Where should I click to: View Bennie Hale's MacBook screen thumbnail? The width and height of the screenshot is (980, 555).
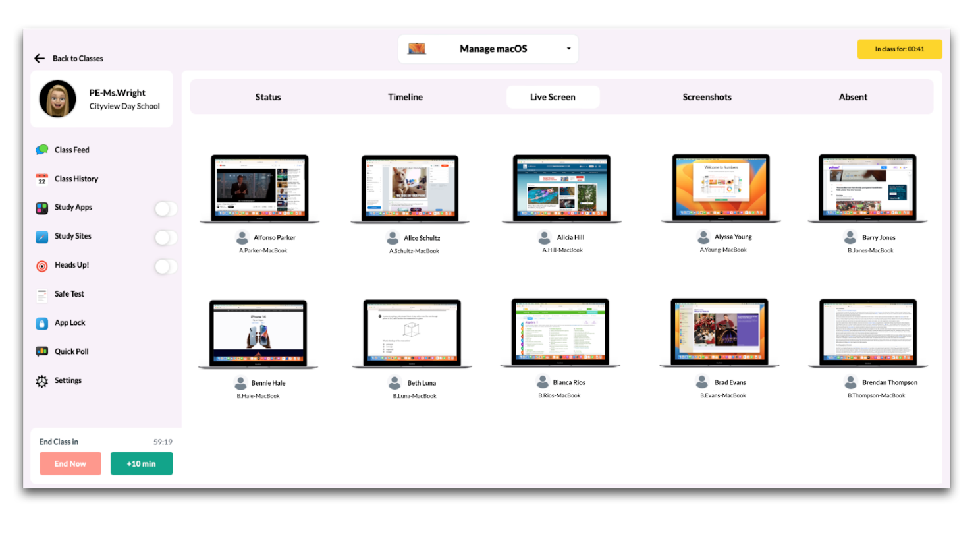258,332
